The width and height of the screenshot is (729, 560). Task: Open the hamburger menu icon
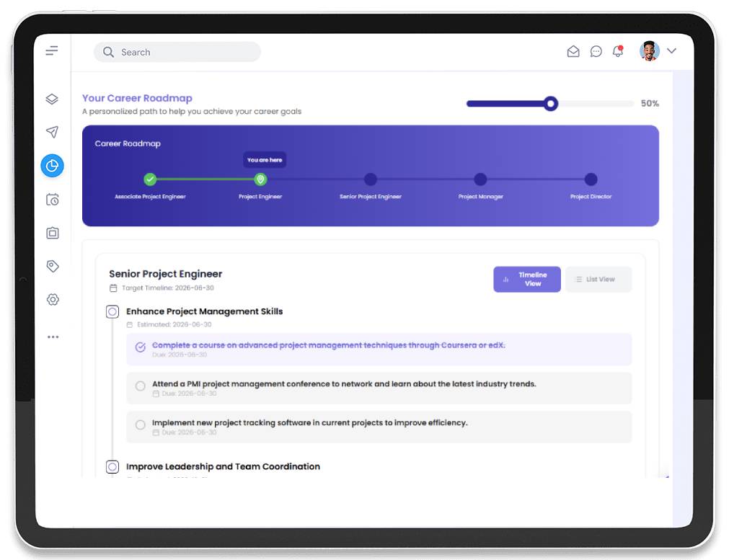point(52,51)
